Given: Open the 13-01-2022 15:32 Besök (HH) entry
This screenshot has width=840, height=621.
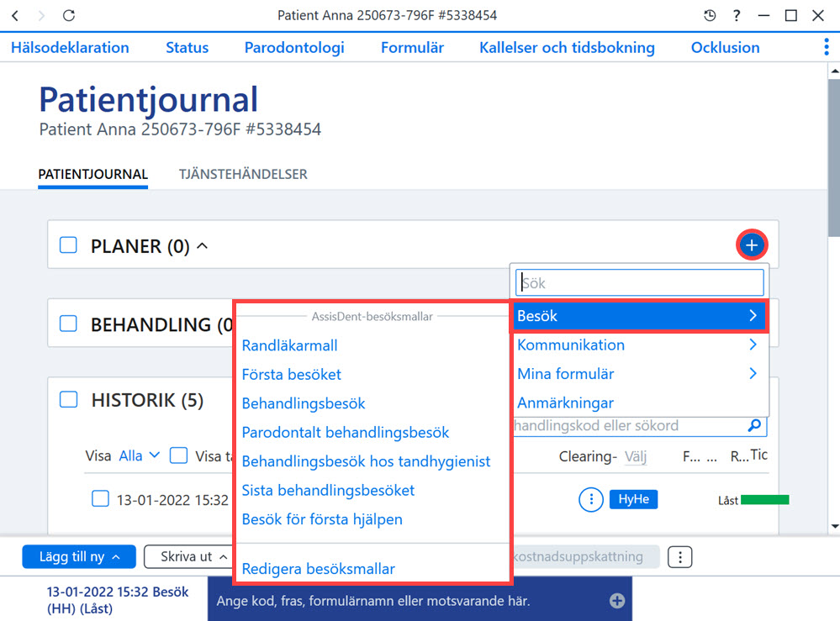Looking at the screenshot, I should (118, 600).
